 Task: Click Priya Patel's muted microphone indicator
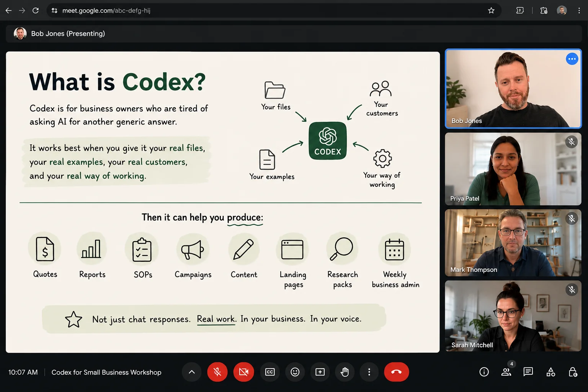[x=572, y=142]
